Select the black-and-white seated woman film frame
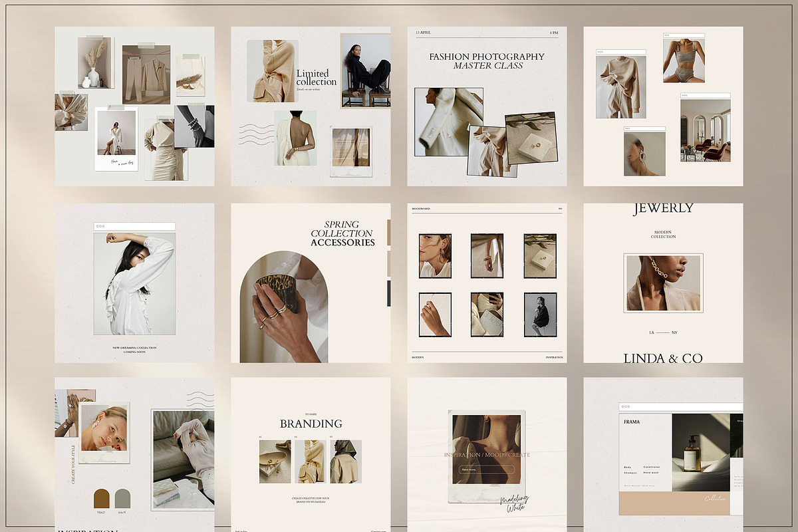The image size is (798, 532). pyautogui.click(x=541, y=315)
